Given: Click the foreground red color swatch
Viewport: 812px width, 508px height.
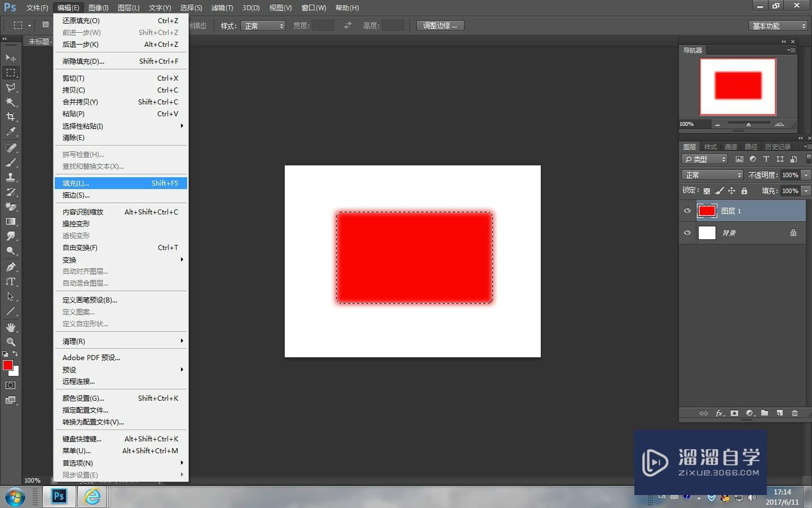Looking at the screenshot, I should coord(7,365).
